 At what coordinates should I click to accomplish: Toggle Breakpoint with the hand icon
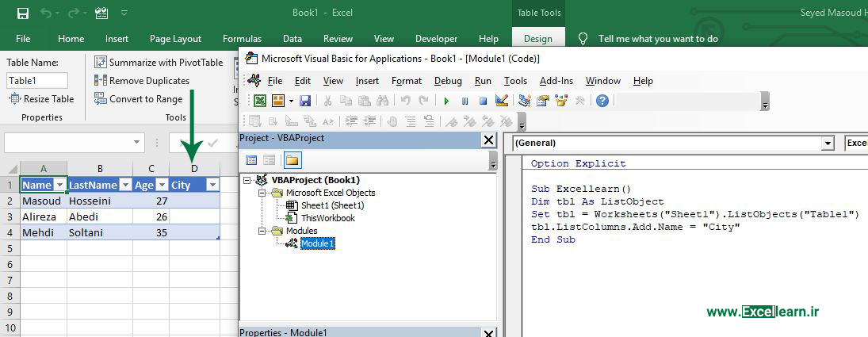tap(392, 121)
